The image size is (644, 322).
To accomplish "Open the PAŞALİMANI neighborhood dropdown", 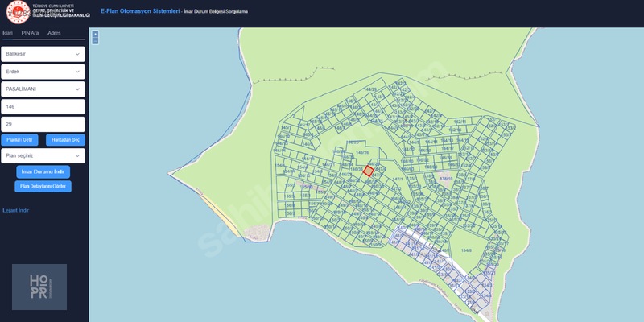I will pyautogui.click(x=43, y=89).
